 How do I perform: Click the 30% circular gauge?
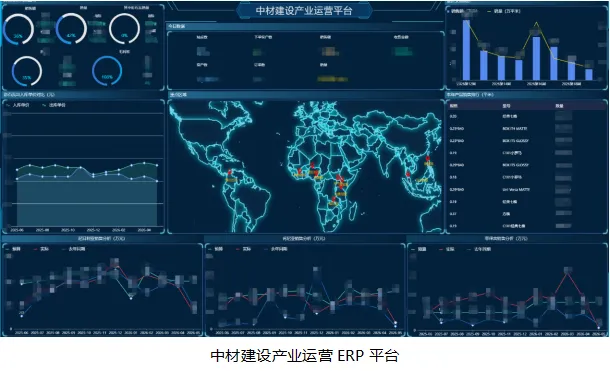[18, 29]
